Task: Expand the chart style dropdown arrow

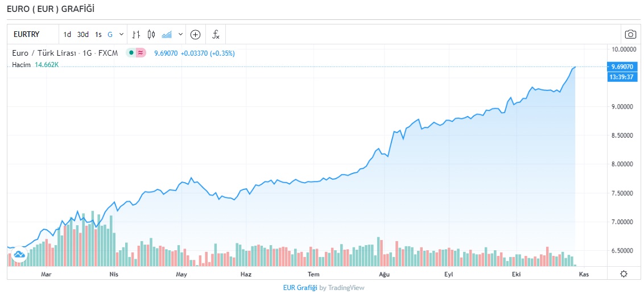Action: (x=181, y=34)
